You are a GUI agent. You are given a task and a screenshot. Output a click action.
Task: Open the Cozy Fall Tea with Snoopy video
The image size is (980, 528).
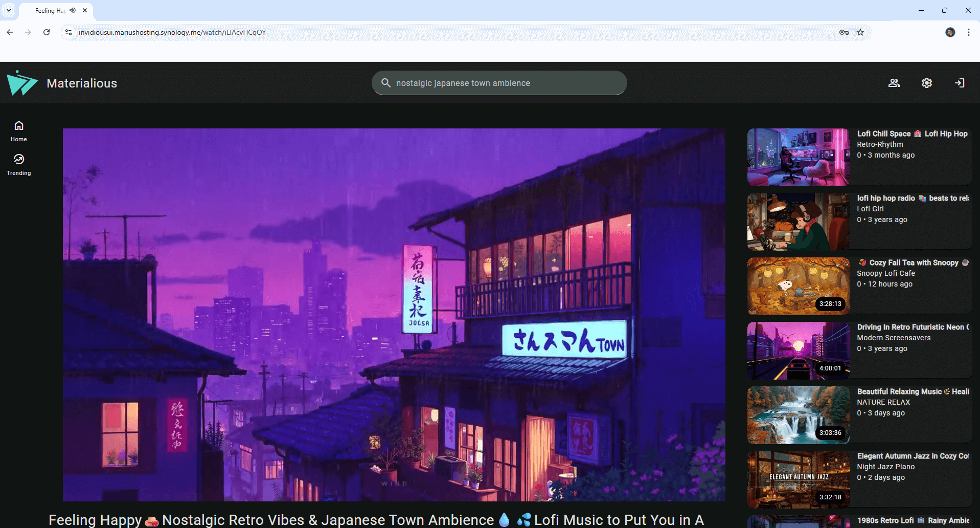[x=913, y=262]
